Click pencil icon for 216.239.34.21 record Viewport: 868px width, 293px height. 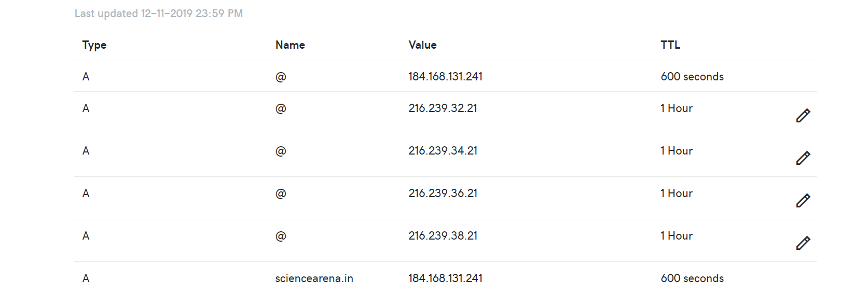coord(803,158)
